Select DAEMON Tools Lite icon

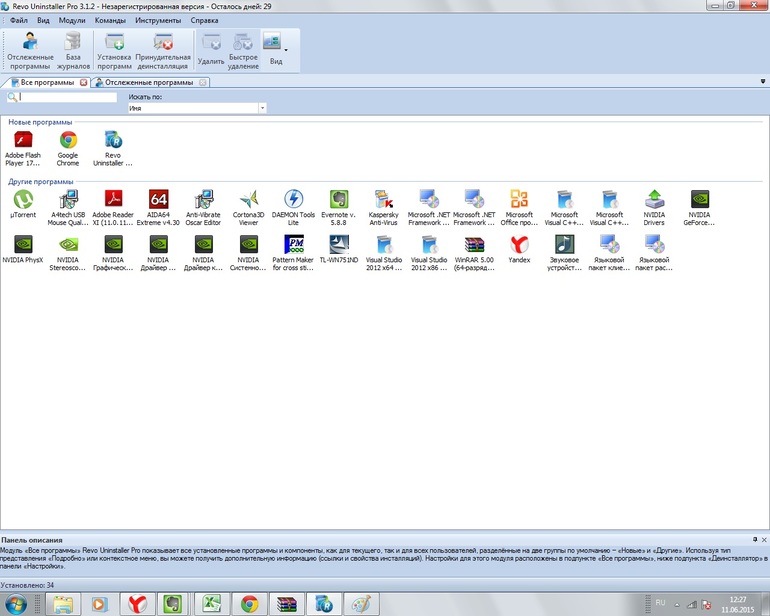pos(293,207)
